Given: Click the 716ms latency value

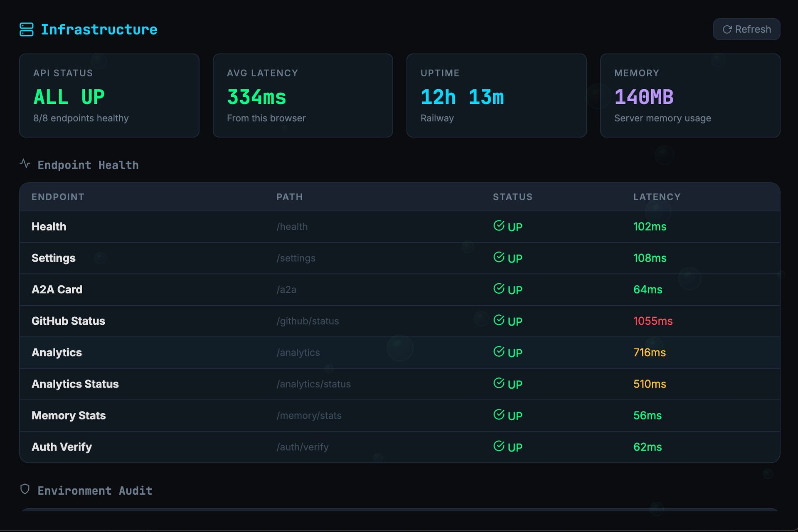Looking at the screenshot, I should tap(650, 353).
